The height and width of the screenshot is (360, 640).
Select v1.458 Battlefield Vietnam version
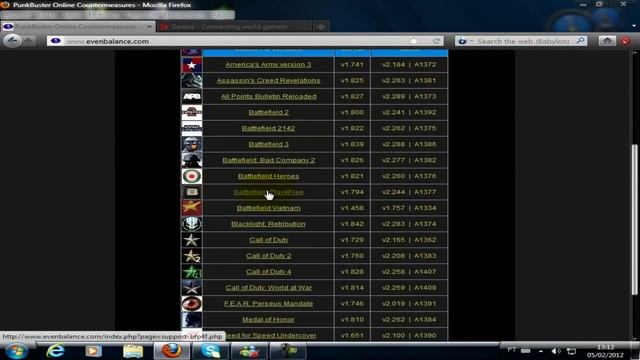pos(352,208)
